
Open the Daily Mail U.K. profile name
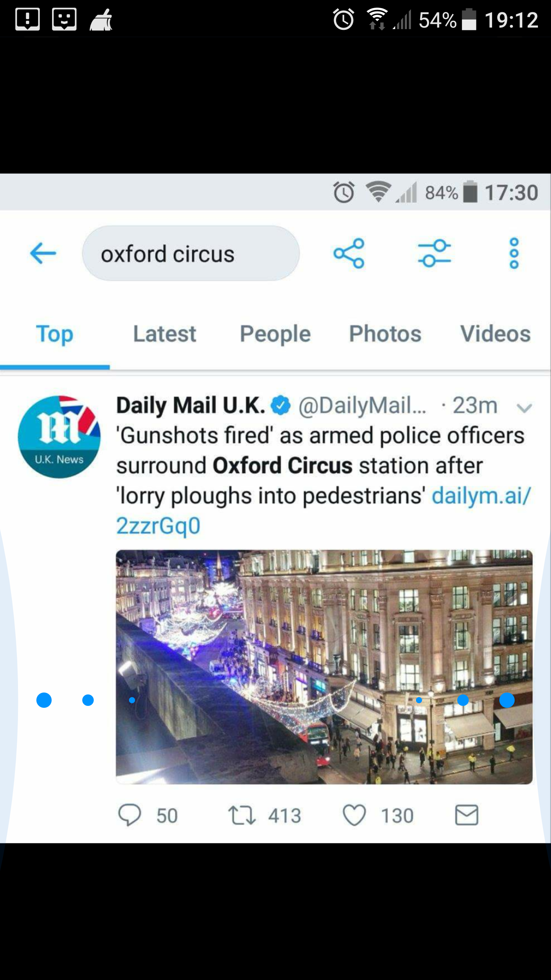click(x=191, y=405)
